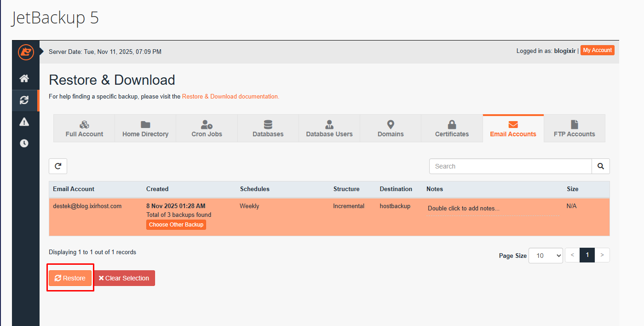This screenshot has height=326, width=644.
Task: Click the Clear Selection button
Action: pyautogui.click(x=124, y=278)
